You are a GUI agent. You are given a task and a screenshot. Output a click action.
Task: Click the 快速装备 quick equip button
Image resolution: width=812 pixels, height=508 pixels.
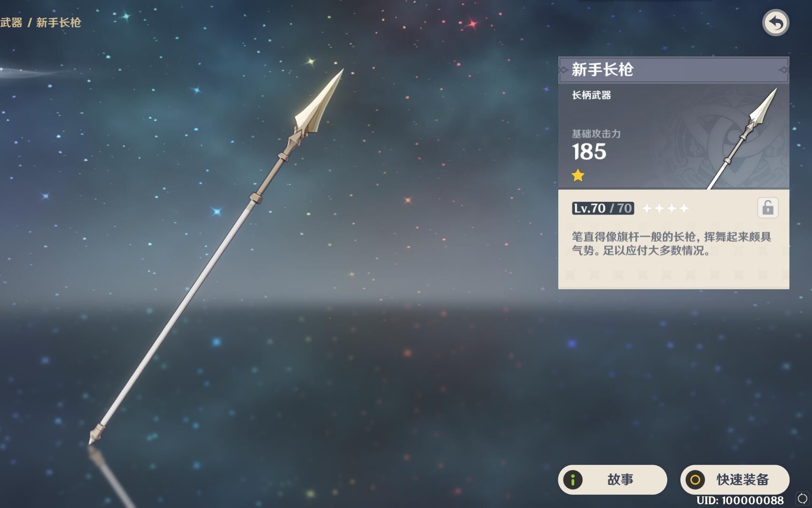734,480
